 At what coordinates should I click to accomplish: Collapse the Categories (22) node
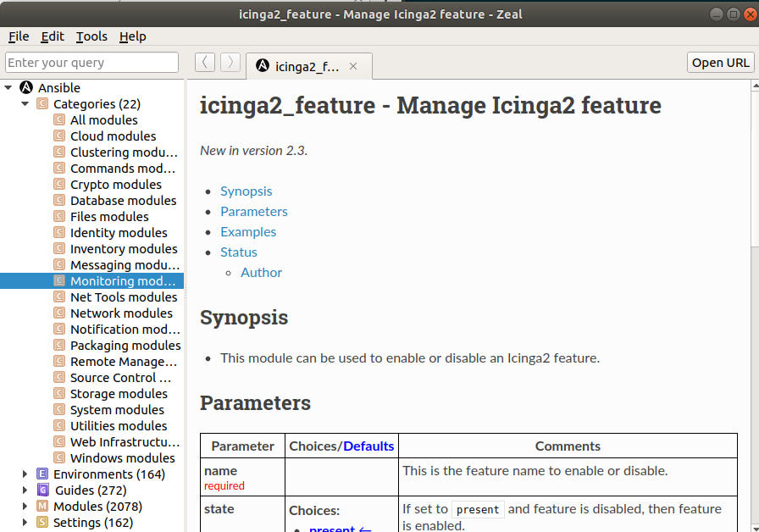click(x=25, y=103)
